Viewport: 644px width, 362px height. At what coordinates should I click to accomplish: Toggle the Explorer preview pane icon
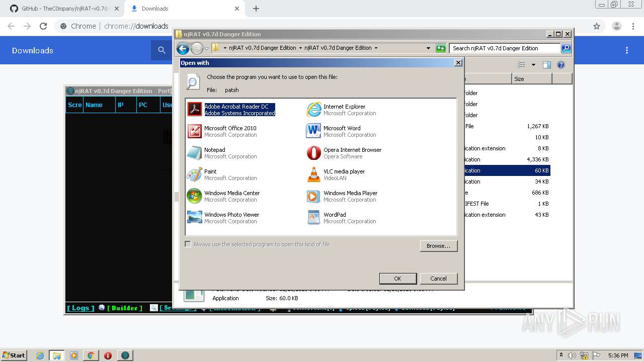click(x=547, y=65)
